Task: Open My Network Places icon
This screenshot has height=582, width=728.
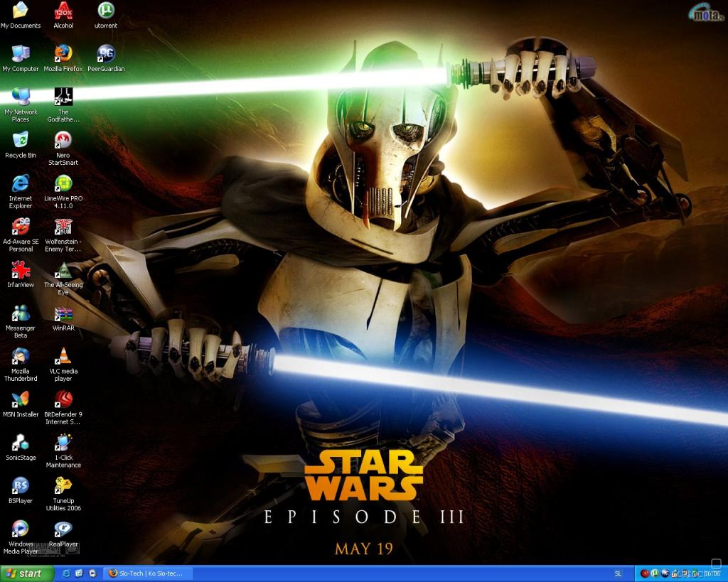Action: [x=21, y=105]
